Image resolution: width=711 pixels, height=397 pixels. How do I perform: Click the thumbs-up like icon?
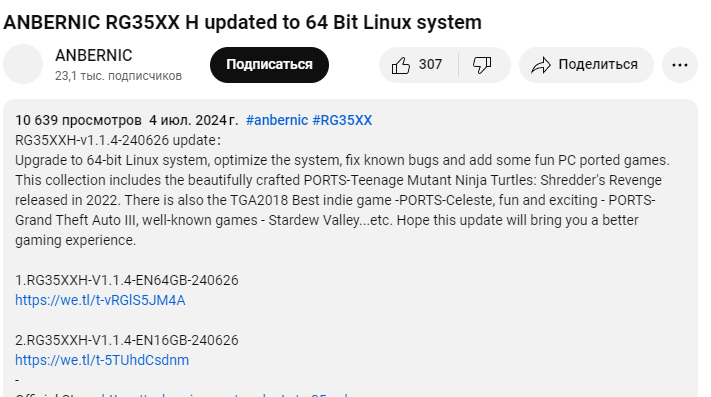coord(401,65)
